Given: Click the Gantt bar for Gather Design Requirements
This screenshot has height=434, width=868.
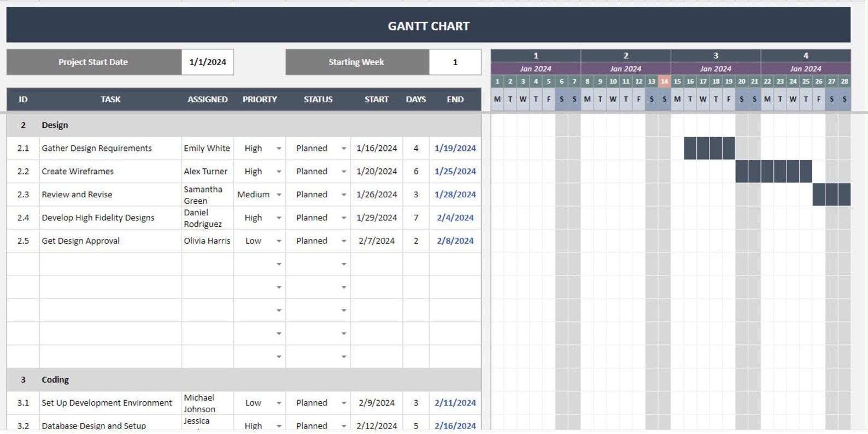Looking at the screenshot, I should [x=709, y=149].
